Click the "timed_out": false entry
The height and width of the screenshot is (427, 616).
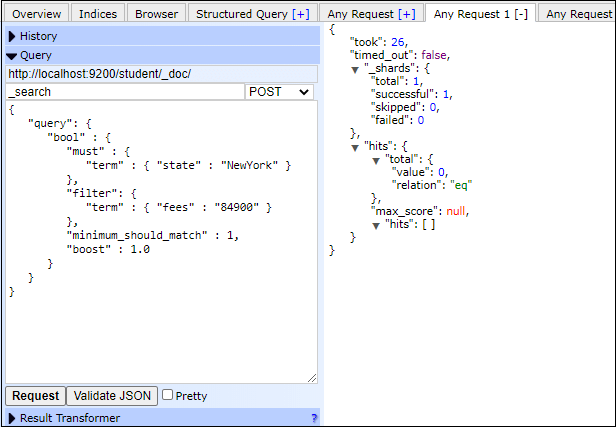click(400, 55)
